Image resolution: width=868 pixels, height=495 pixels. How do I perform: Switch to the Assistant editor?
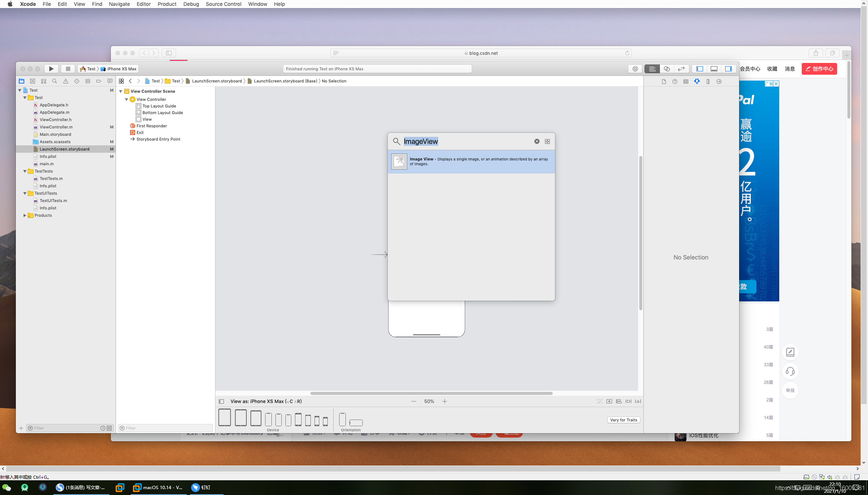point(667,69)
